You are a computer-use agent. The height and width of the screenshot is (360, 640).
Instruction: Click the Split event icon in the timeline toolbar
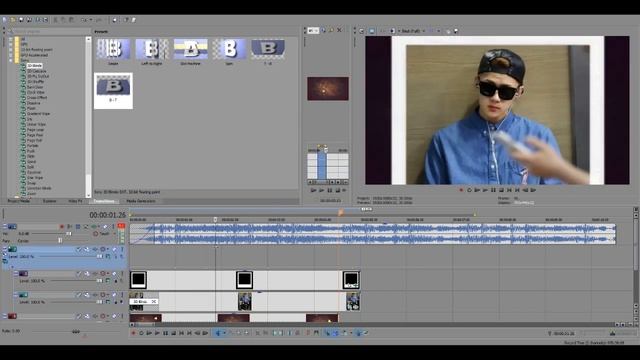289,333
